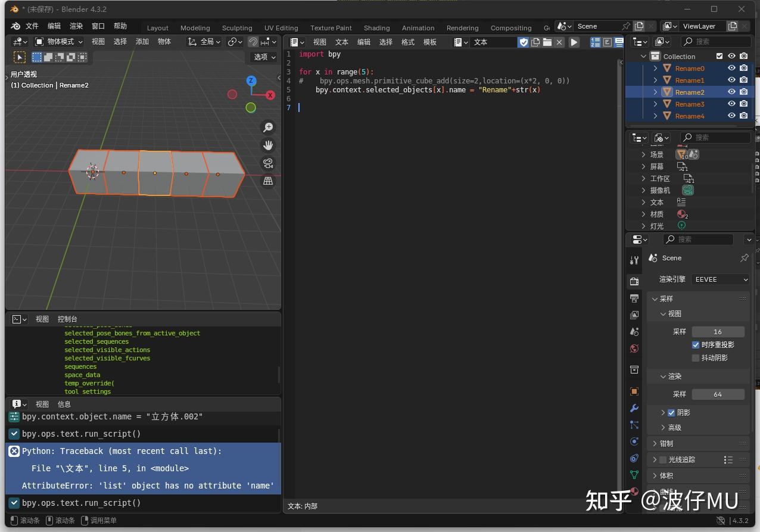
Task: Open the 格式 menu in the text editor
Action: click(407, 42)
